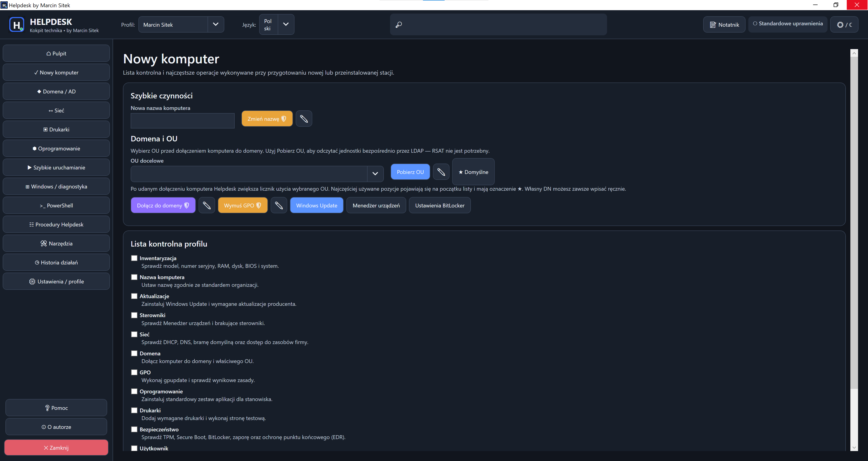Screen dimensions: 868x461
Task: Go to Pulpit in the sidebar
Action: tap(56, 53)
